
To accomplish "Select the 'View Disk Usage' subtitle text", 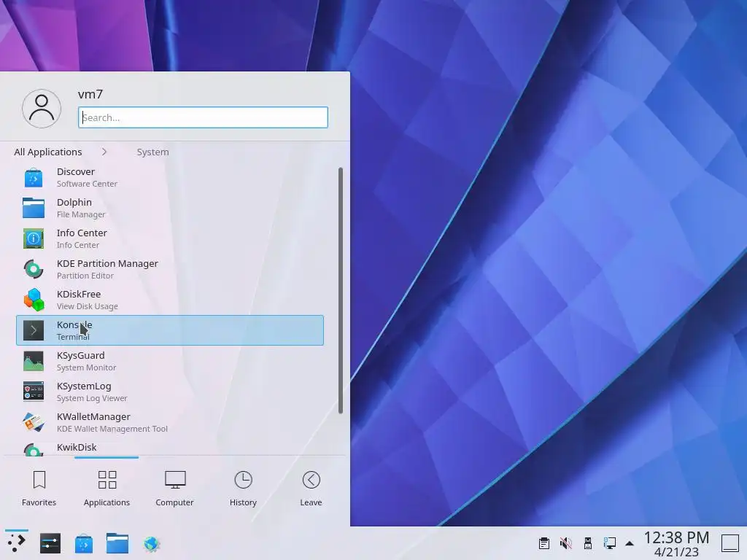I will [88, 306].
